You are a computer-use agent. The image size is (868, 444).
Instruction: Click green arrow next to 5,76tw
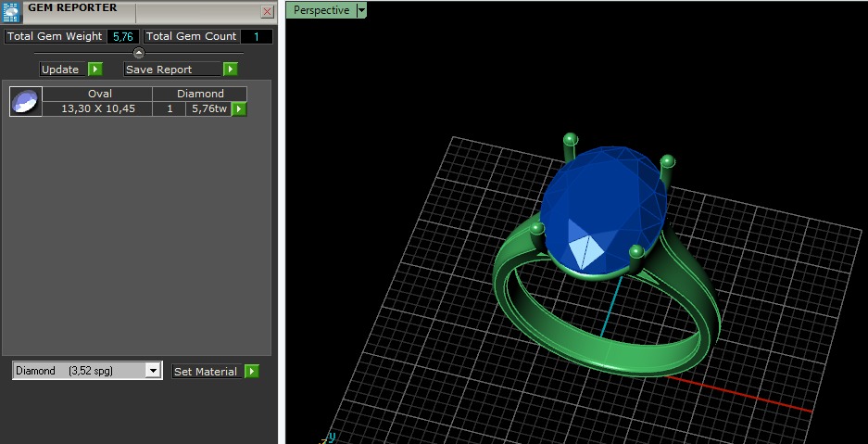pos(239,109)
